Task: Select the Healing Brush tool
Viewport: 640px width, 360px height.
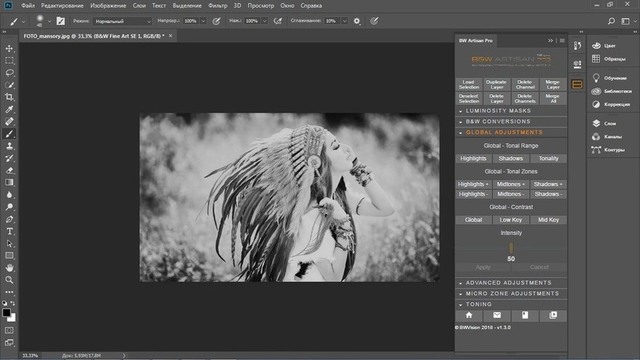Action: point(9,122)
